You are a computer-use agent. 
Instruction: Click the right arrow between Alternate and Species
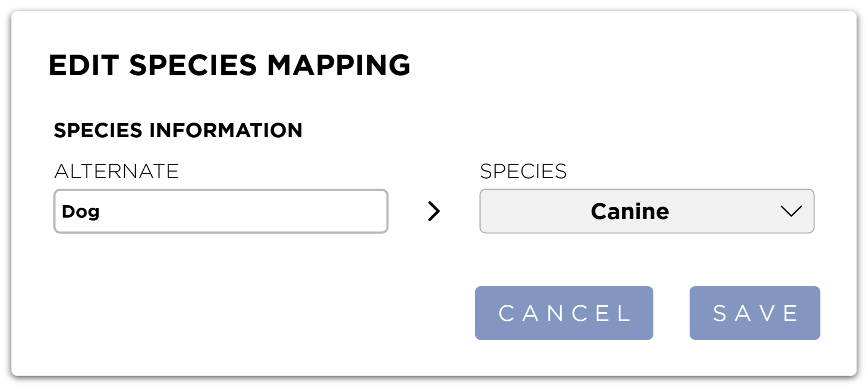pyautogui.click(x=434, y=211)
